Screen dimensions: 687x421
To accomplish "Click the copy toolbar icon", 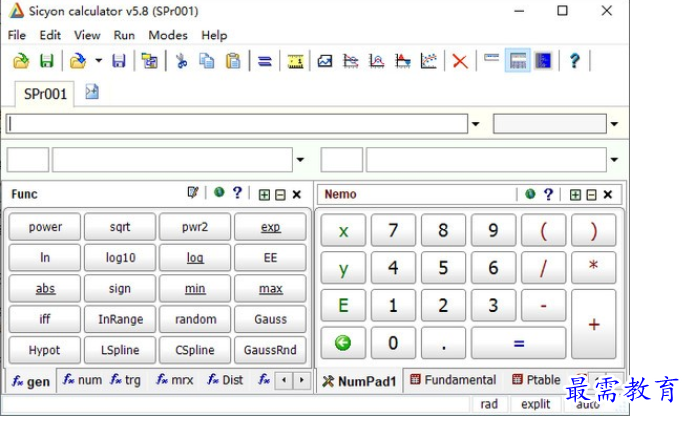I will click(207, 61).
